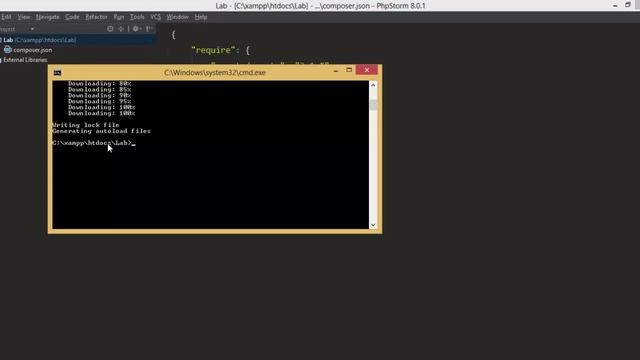Screen dimensions: 640x360
Task: Close the cmd.exe window
Action: [x=367, y=70]
